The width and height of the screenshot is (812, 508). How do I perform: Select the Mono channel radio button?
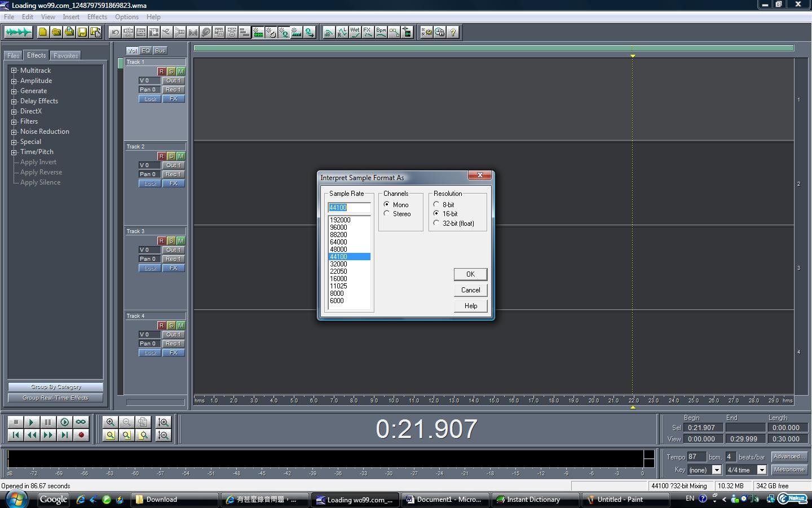pyautogui.click(x=387, y=204)
